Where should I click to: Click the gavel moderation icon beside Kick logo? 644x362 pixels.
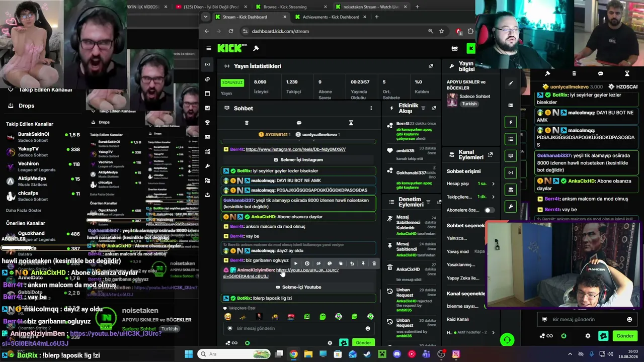256,48
